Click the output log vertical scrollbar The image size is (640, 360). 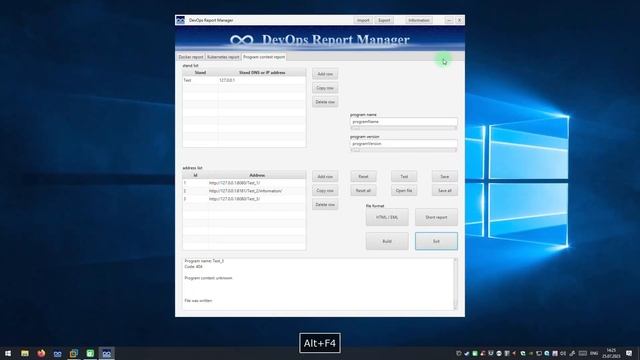pos(455,284)
